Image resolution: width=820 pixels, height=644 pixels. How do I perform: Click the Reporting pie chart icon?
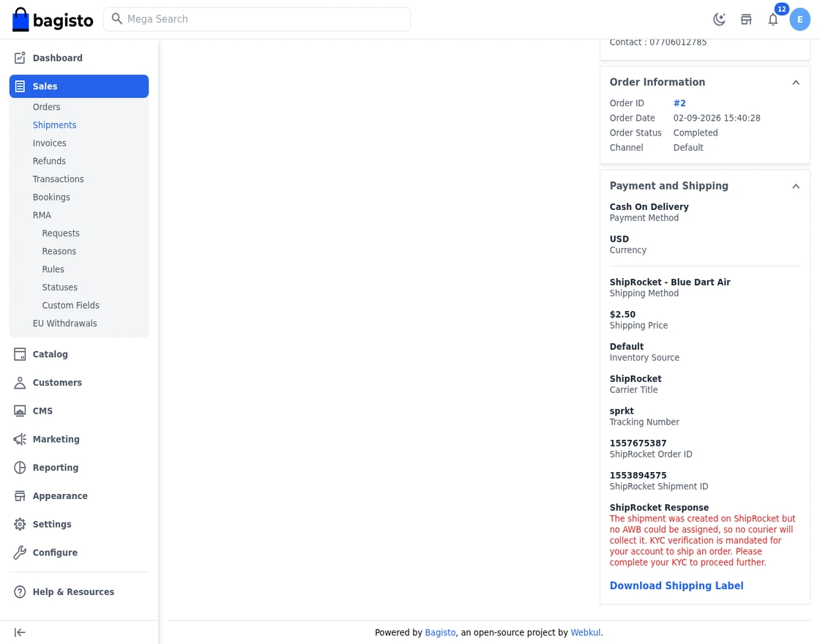click(20, 468)
